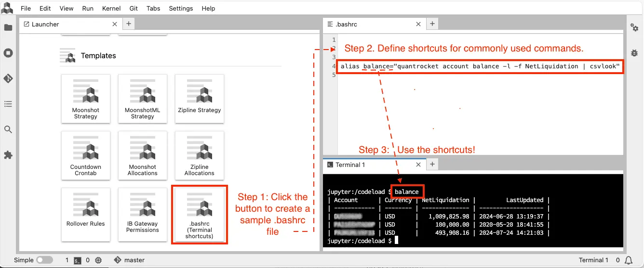Click the LastUpdated column header in terminal

(524, 200)
